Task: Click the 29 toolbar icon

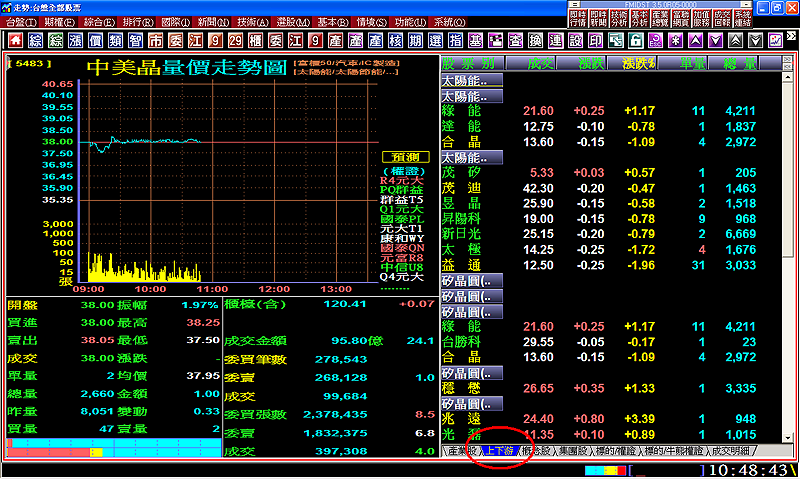Action: point(235,40)
